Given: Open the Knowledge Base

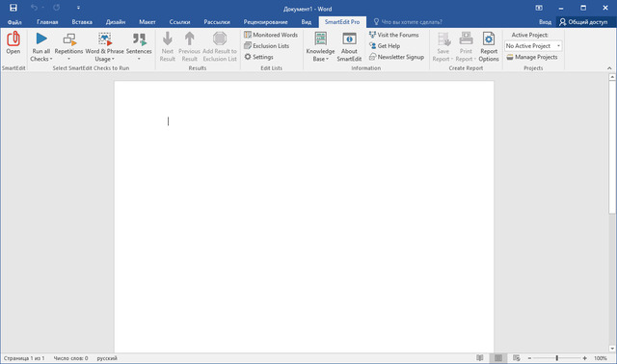Looking at the screenshot, I should click(x=320, y=46).
